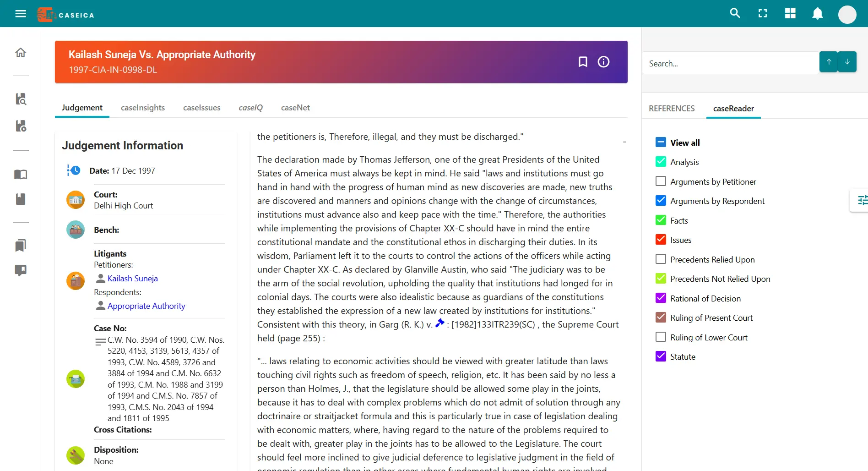This screenshot has height=471, width=868.
Task: Open the apps grid icon
Action: pyautogui.click(x=790, y=13)
